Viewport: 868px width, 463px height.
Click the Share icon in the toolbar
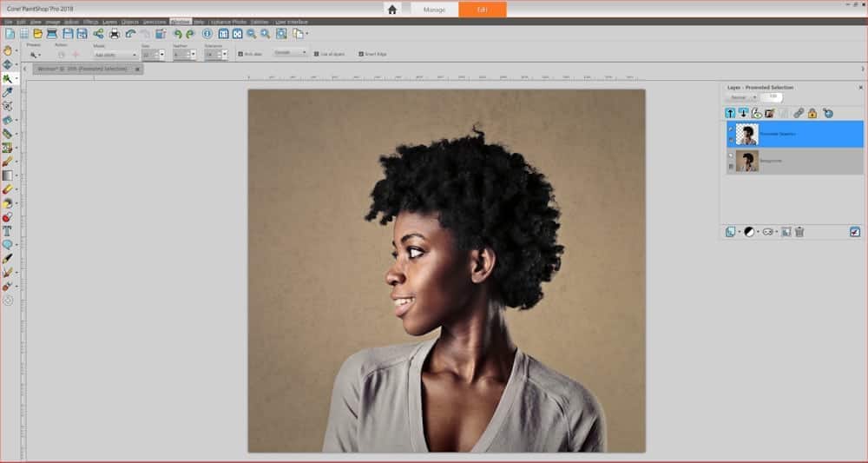(98, 34)
